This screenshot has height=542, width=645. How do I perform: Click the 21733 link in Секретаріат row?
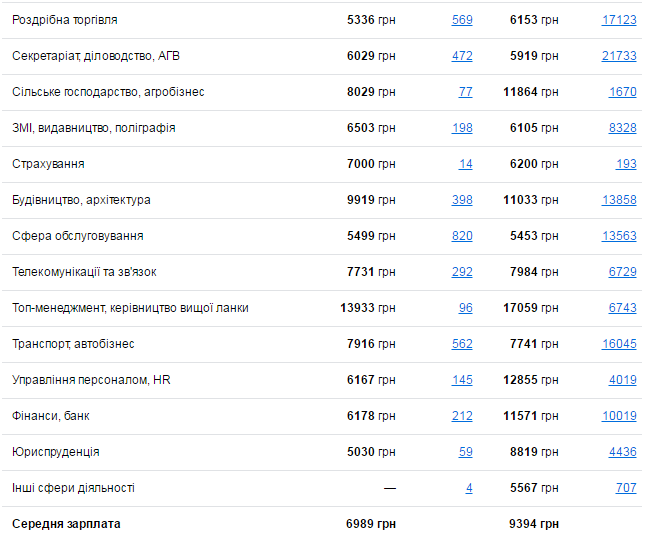tap(619, 56)
